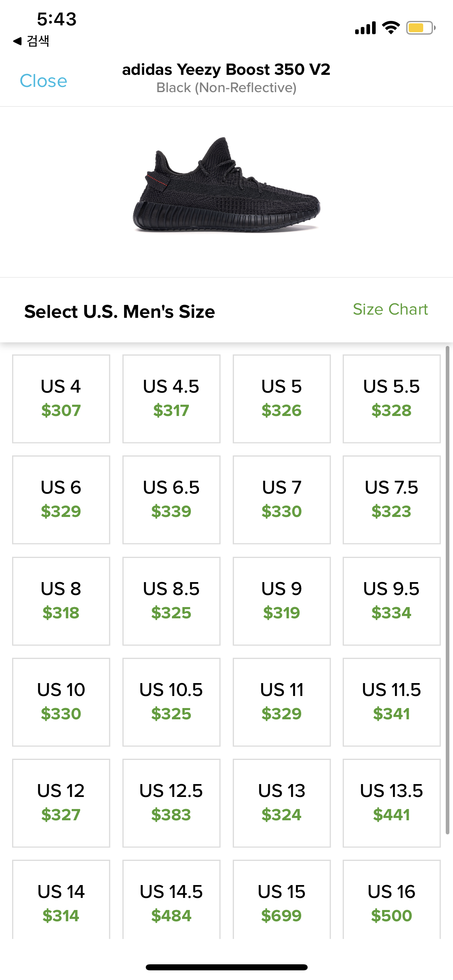Tap the back arrow to 검색
This screenshot has height=980, width=453.
click(x=31, y=41)
